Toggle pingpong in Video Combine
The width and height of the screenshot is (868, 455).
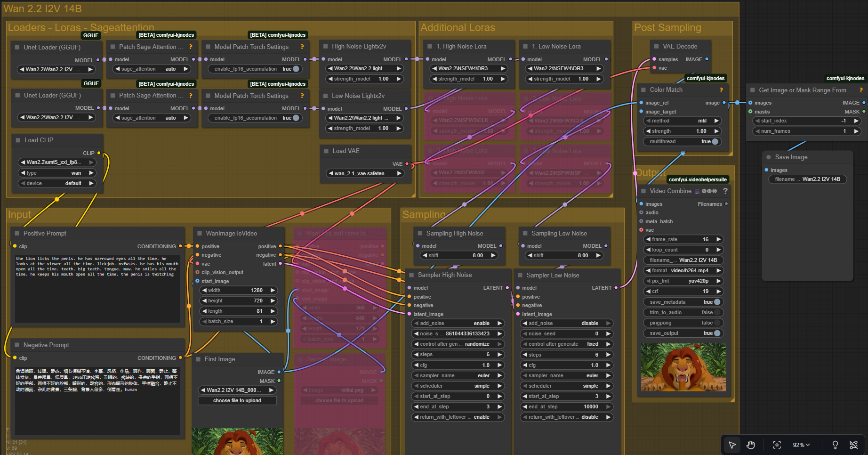click(717, 323)
